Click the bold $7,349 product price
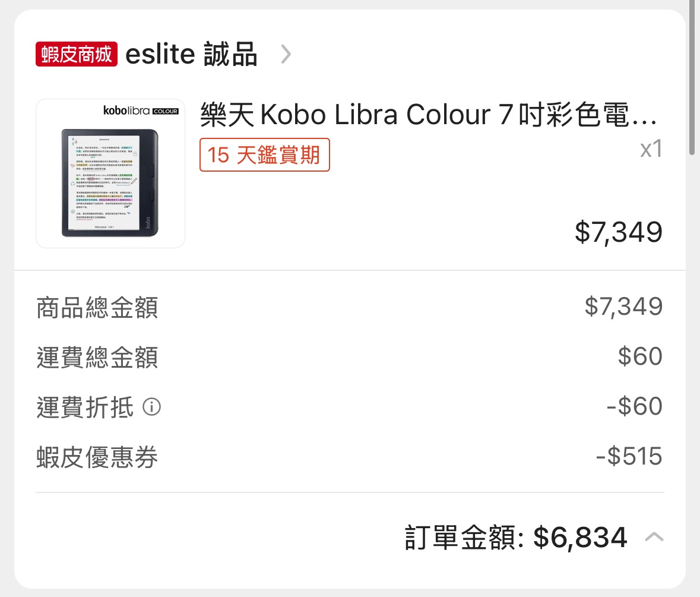Screen dimensions: 700x597 click(x=618, y=232)
